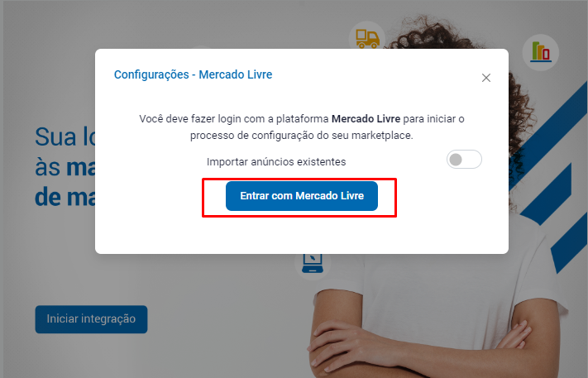588x378 pixels.
Task: Click the bold de ma headline text
Action: coord(65,197)
